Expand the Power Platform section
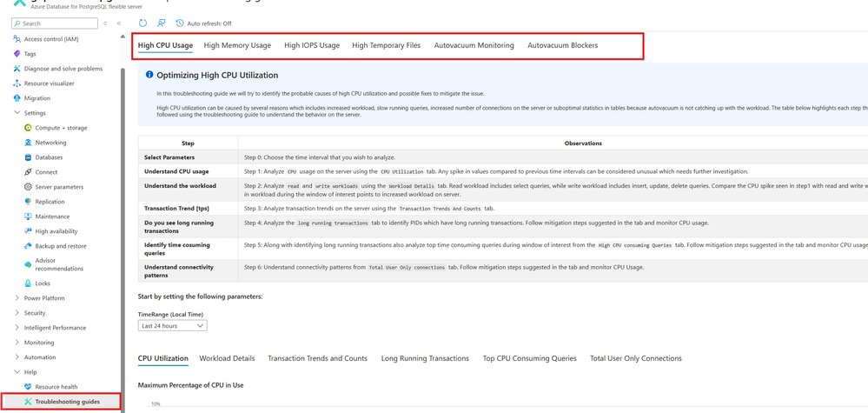Image resolution: width=868 pixels, height=413 pixels. [x=17, y=298]
